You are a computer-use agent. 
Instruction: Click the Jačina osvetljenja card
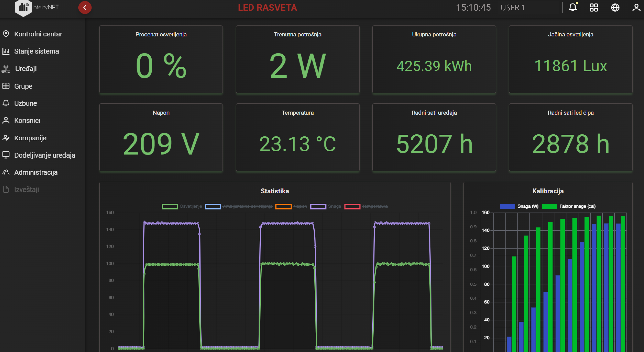point(571,59)
